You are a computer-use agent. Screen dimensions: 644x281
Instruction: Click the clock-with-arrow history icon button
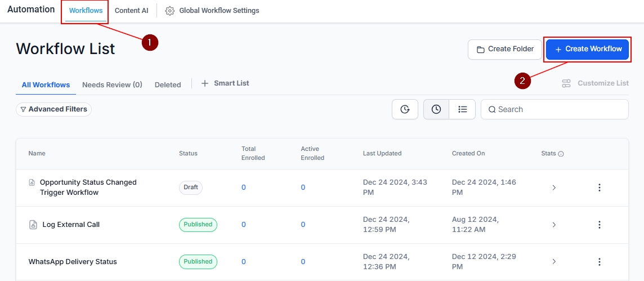(x=405, y=109)
